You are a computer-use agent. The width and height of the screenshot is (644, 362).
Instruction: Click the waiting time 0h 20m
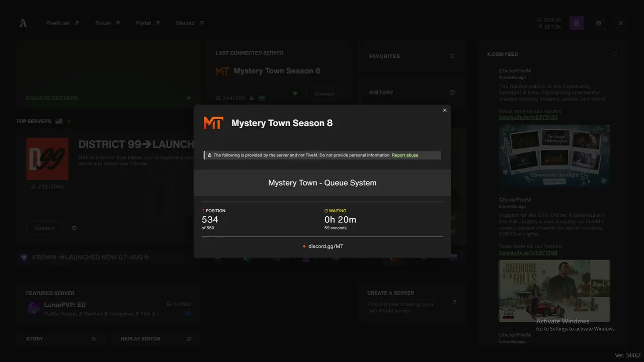point(340,220)
